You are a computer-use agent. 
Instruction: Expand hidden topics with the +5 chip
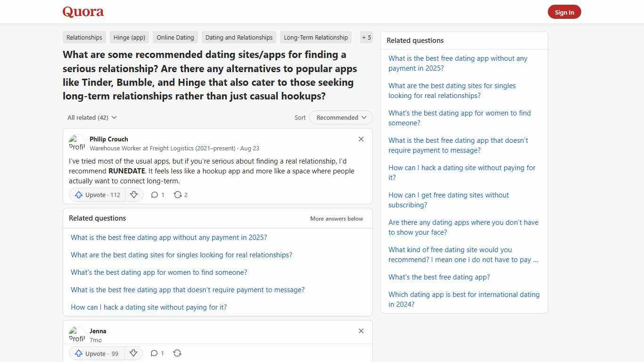366,37
